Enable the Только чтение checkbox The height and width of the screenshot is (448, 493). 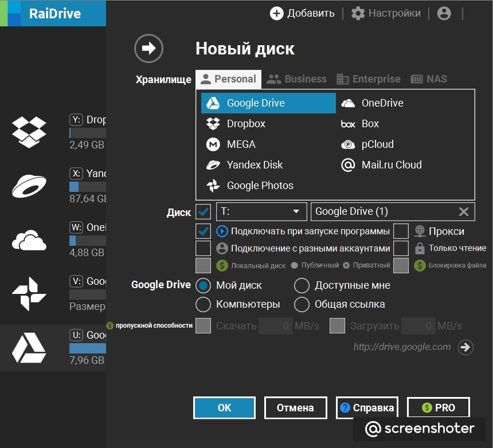(401, 248)
